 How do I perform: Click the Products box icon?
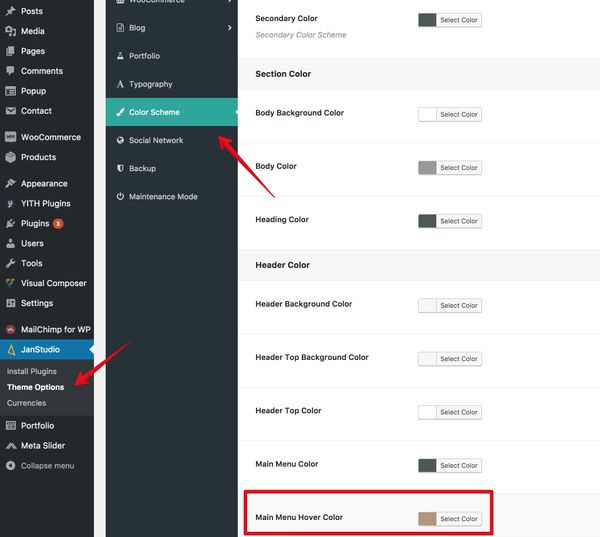(x=11, y=157)
